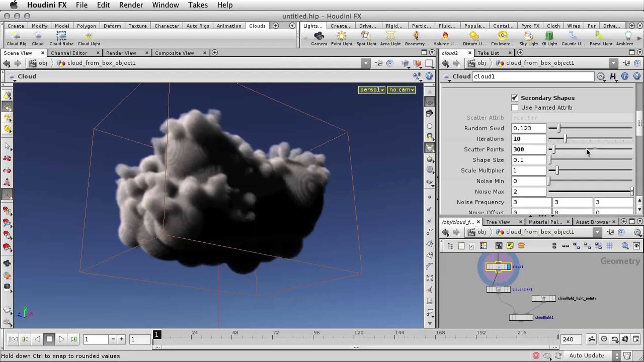Create a Camera from the shelf
This screenshot has width=644, height=362.
[x=319, y=38]
